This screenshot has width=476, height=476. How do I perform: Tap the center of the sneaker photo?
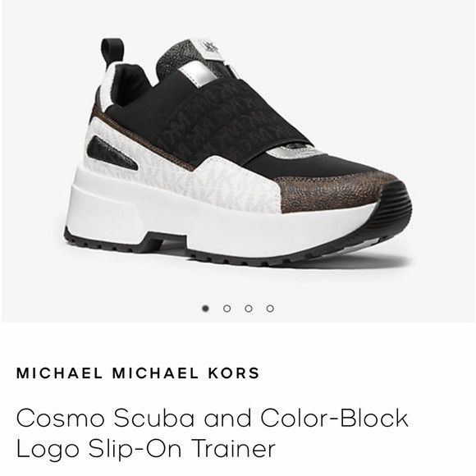point(238,152)
